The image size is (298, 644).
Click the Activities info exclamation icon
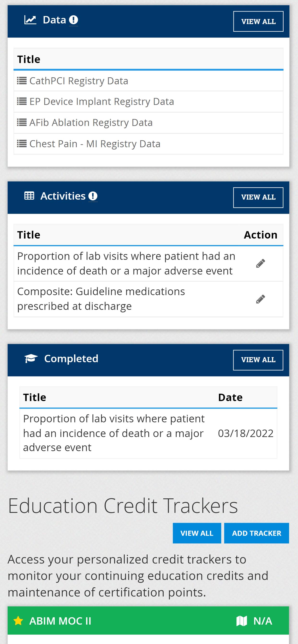click(x=93, y=196)
